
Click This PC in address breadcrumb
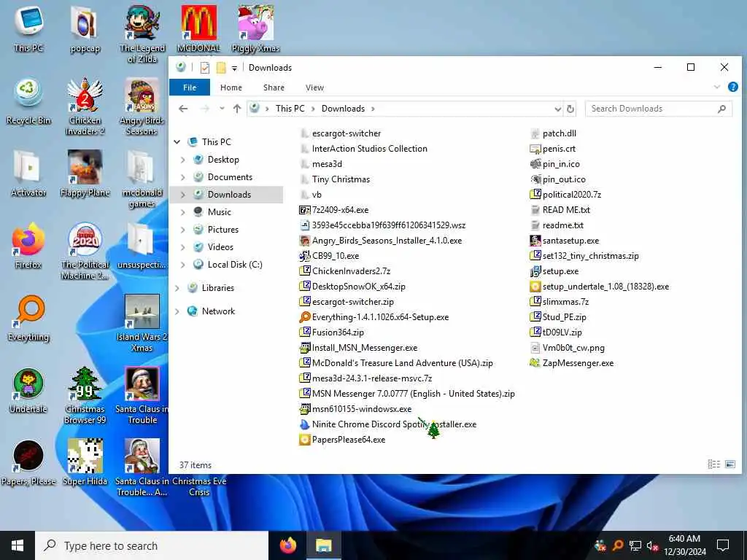290,109
